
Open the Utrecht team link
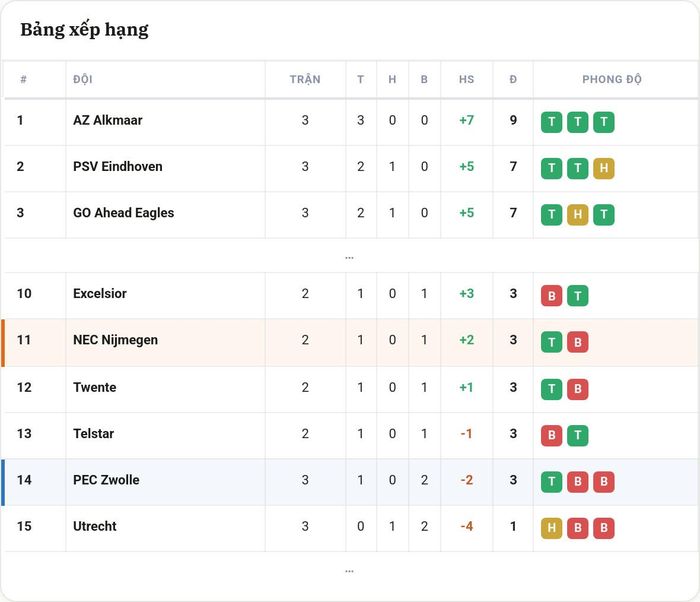[95, 526]
